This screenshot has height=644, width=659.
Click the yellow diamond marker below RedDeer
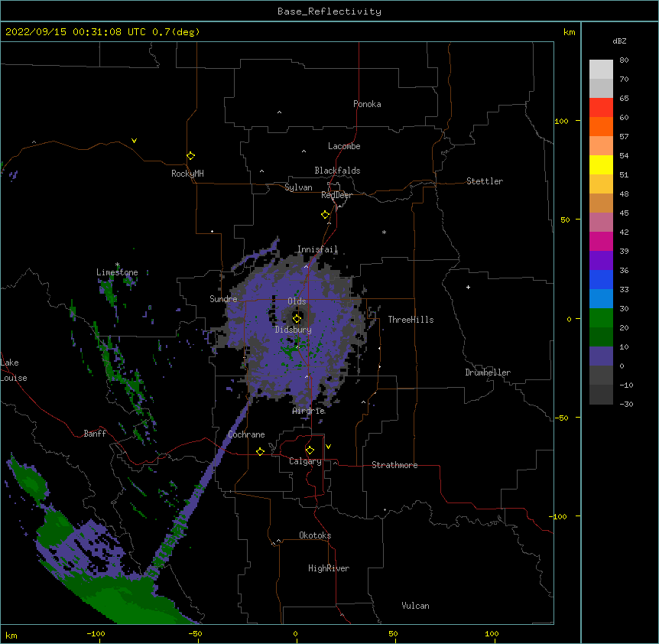pyautogui.click(x=326, y=215)
